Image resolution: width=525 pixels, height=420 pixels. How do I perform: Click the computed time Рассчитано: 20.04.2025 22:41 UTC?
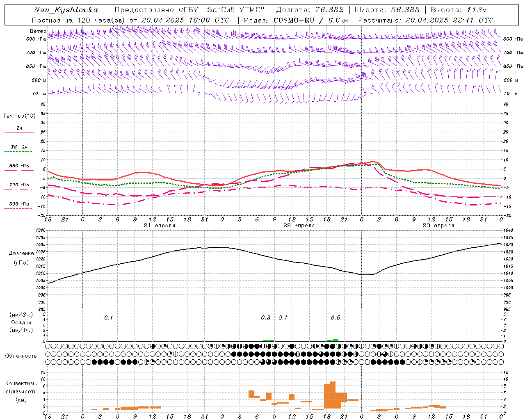tap(426, 20)
